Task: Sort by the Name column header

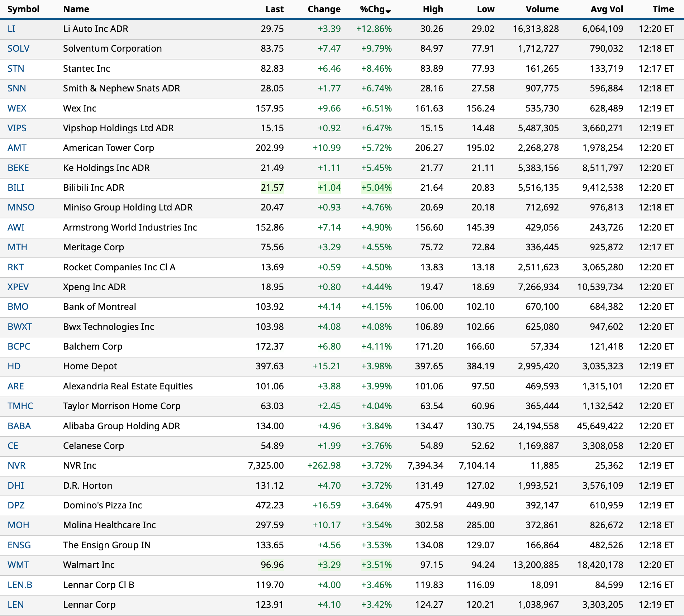Action: point(76,9)
